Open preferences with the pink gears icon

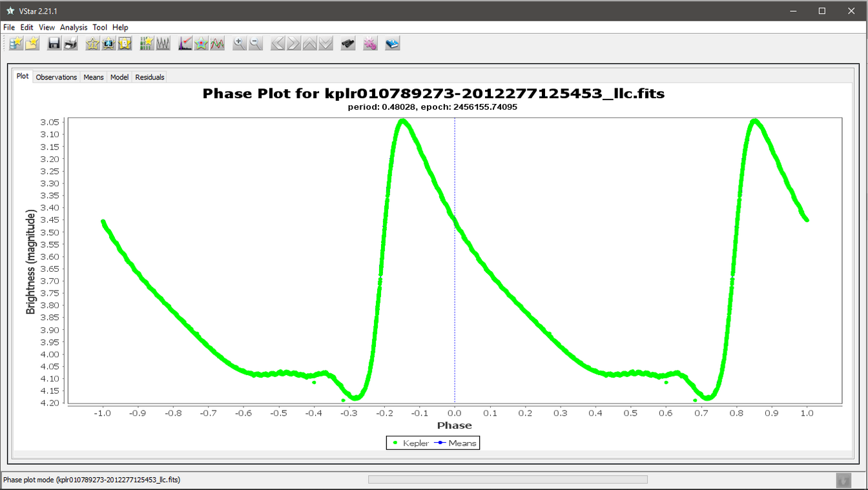(370, 44)
